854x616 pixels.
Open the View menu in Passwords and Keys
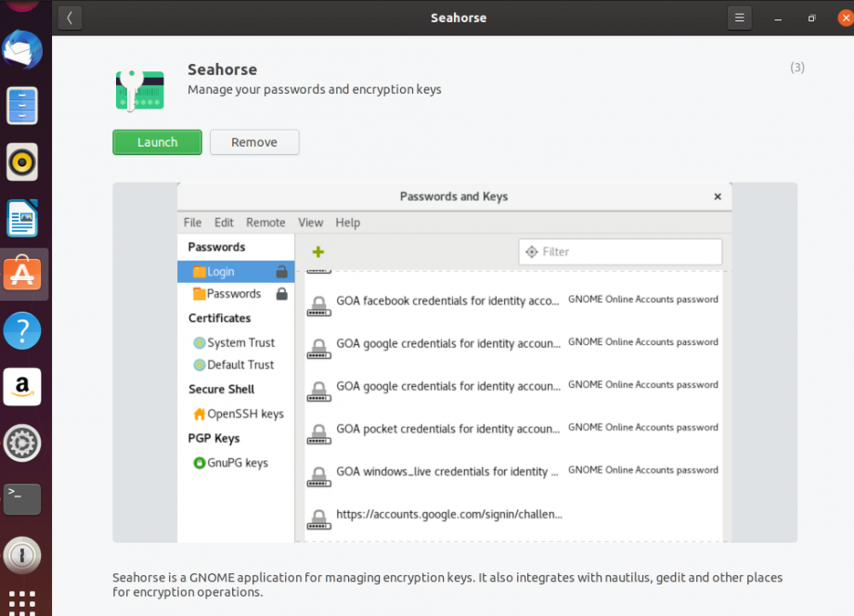(310, 223)
